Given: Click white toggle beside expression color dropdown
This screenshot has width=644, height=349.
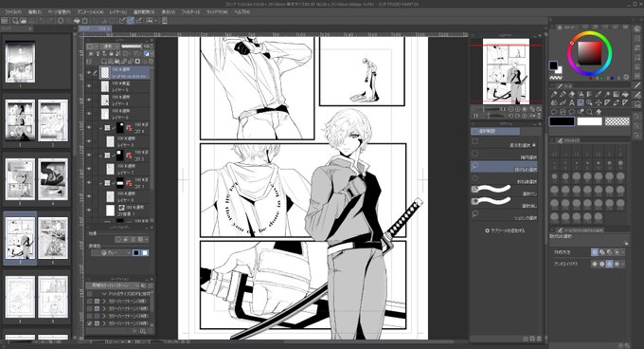Looking at the screenshot, I should [x=145, y=253].
